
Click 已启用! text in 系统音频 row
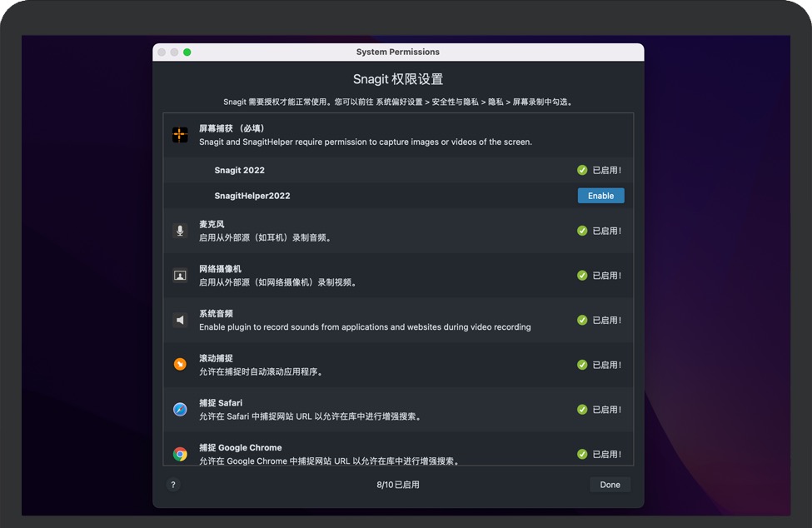(606, 320)
